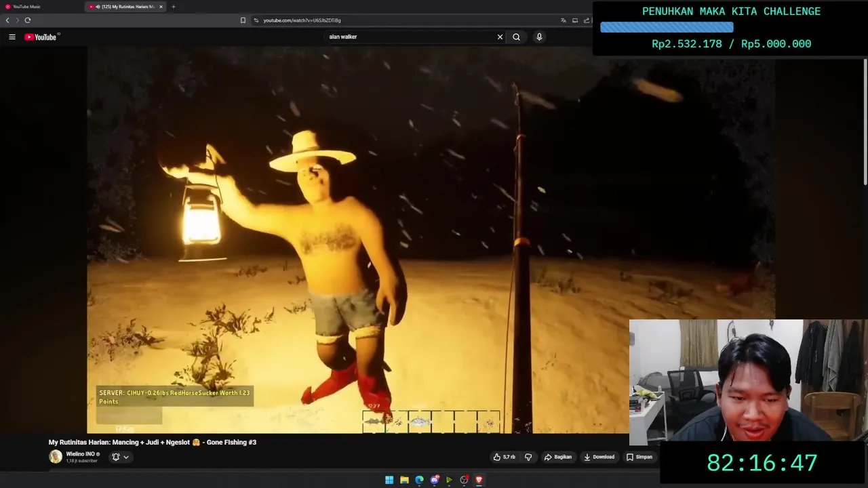The width and height of the screenshot is (868, 488).
Task: Close the 'My Rutinitas Harian' tab
Action: pyautogui.click(x=161, y=7)
